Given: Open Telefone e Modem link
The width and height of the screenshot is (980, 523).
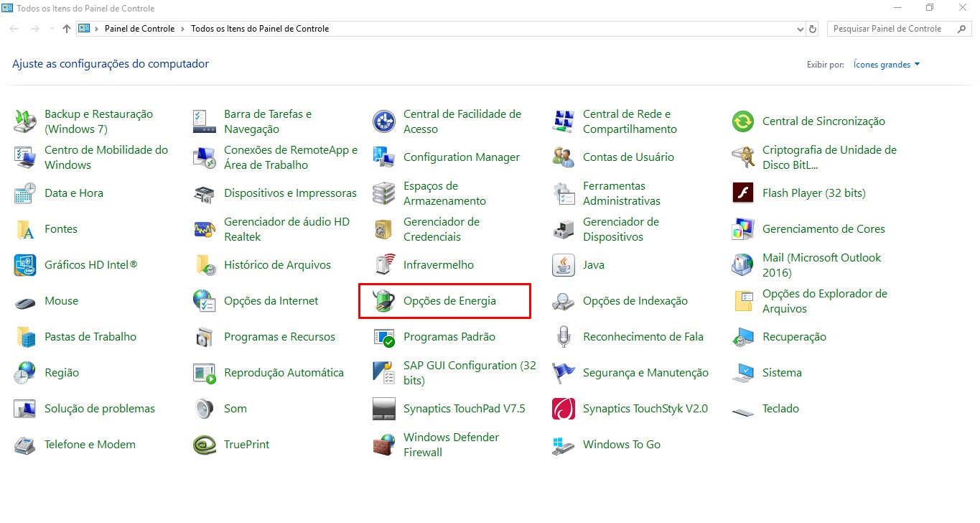Looking at the screenshot, I should click(90, 445).
